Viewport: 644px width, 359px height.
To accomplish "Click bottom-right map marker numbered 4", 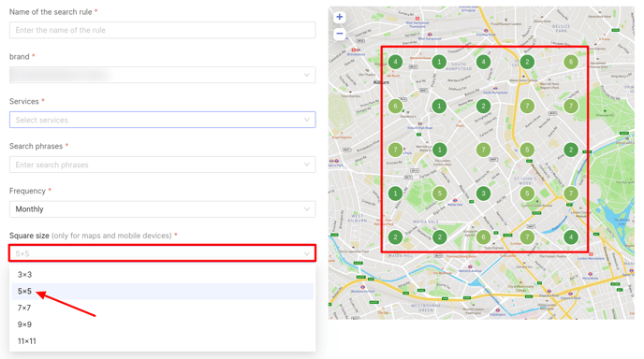I will 570,237.
